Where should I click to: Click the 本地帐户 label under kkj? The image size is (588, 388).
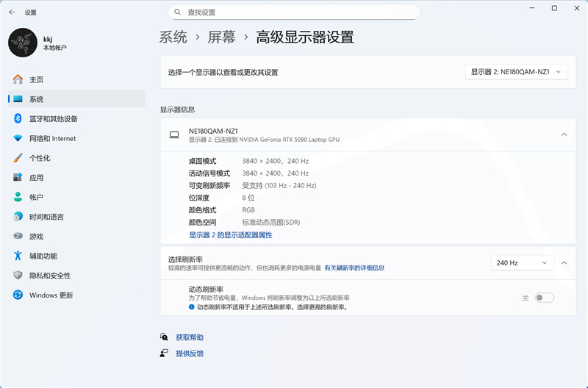(54, 48)
